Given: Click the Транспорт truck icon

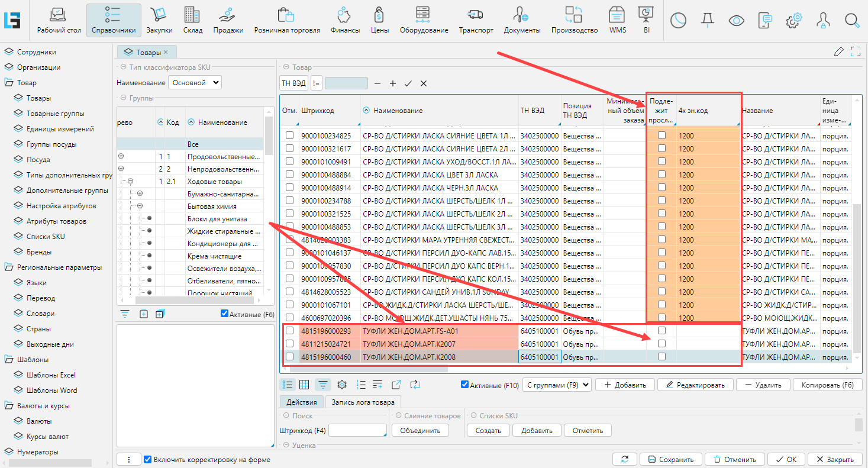Looking at the screenshot, I should [x=476, y=20].
